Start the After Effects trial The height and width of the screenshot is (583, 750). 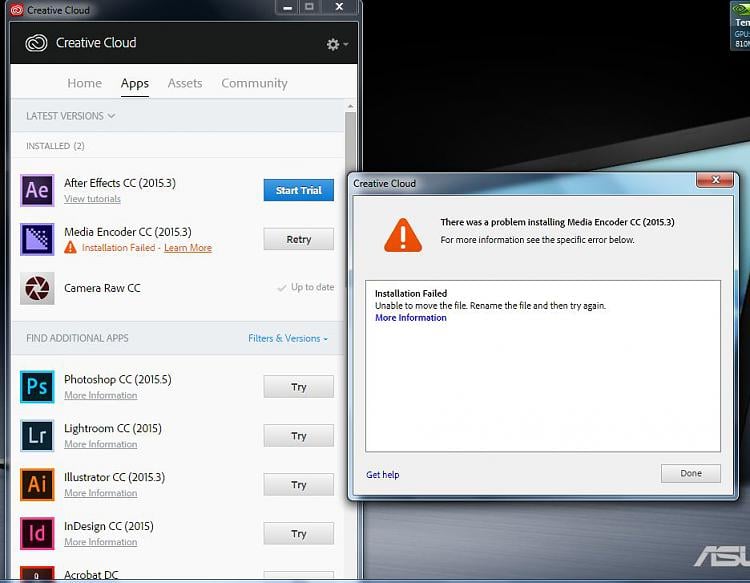(298, 190)
